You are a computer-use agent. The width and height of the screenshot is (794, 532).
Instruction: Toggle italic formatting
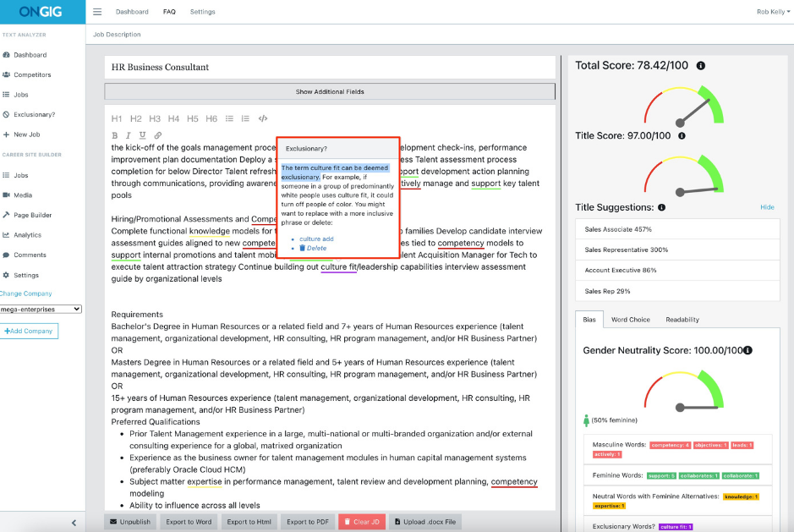(129, 135)
